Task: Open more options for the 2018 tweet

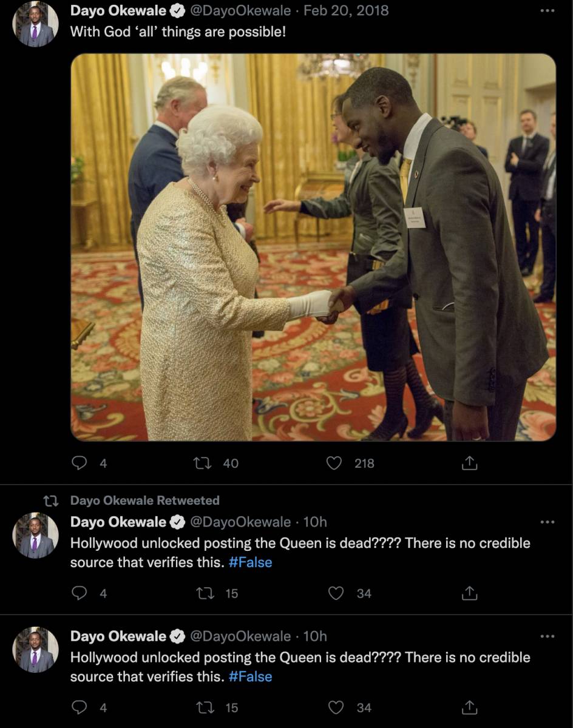Action: (547, 11)
